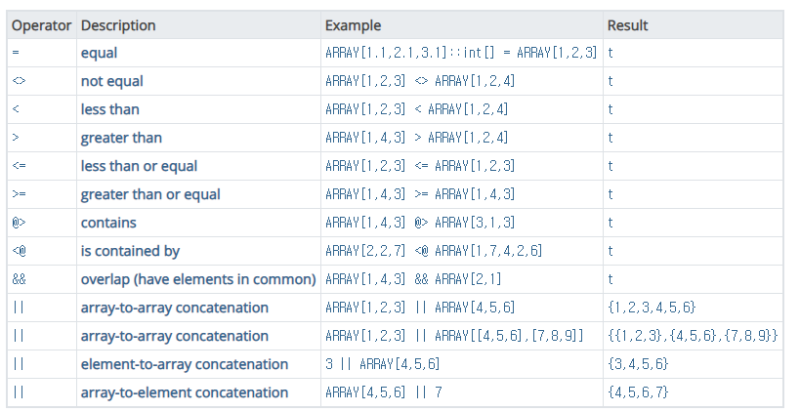This screenshot has width=800, height=412.
Task: Select result '{{1,2,3},{4,5,6},{7,8,9}}'
Action: [x=692, y=336]
